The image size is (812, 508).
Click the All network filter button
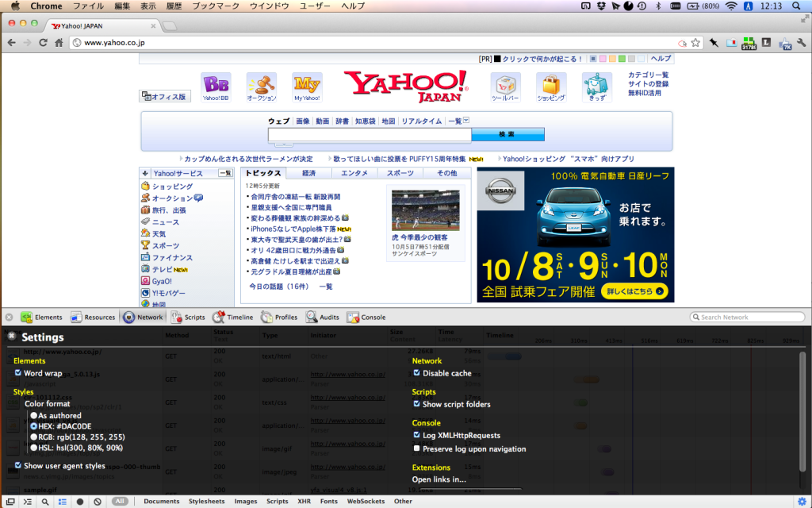120,502
